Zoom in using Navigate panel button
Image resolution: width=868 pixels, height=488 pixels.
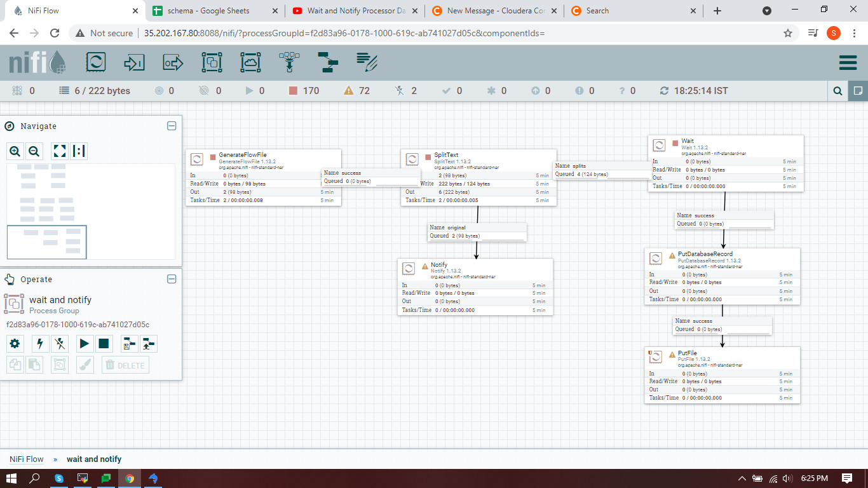pyautogui.click(x=15, y=151)
